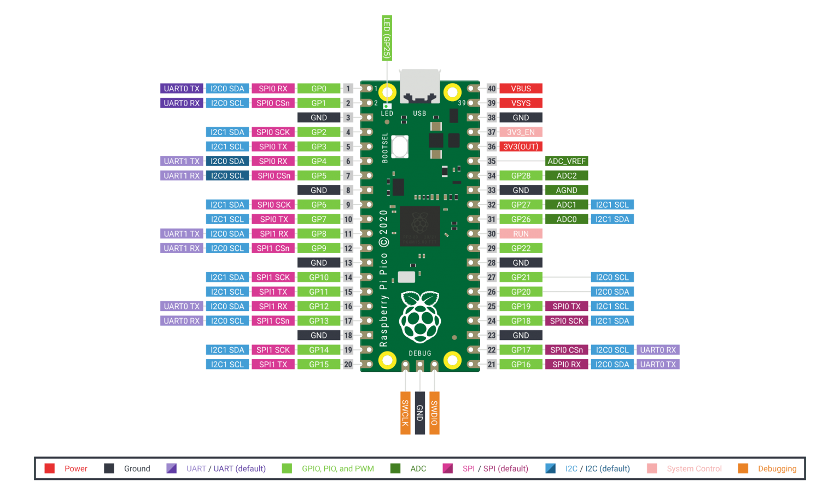This screenshot has height=504, width=840.
Task: Click the dark green ADC legend swatch
Action: 395,468
